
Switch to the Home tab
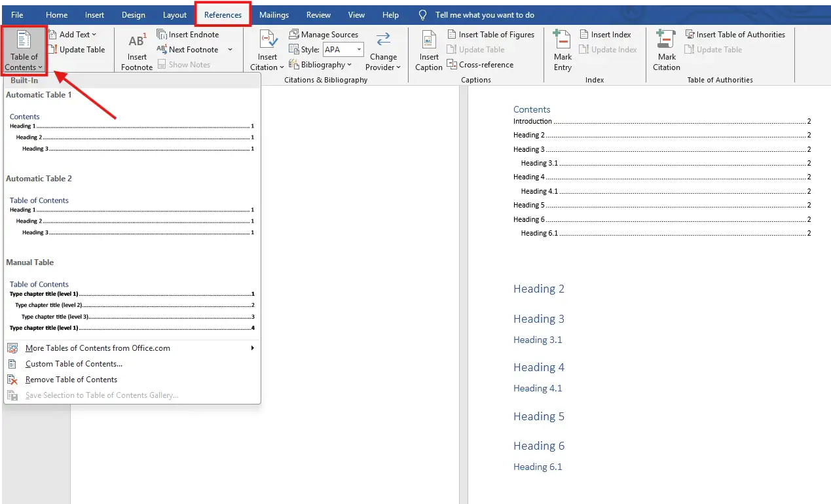(57, 14)
